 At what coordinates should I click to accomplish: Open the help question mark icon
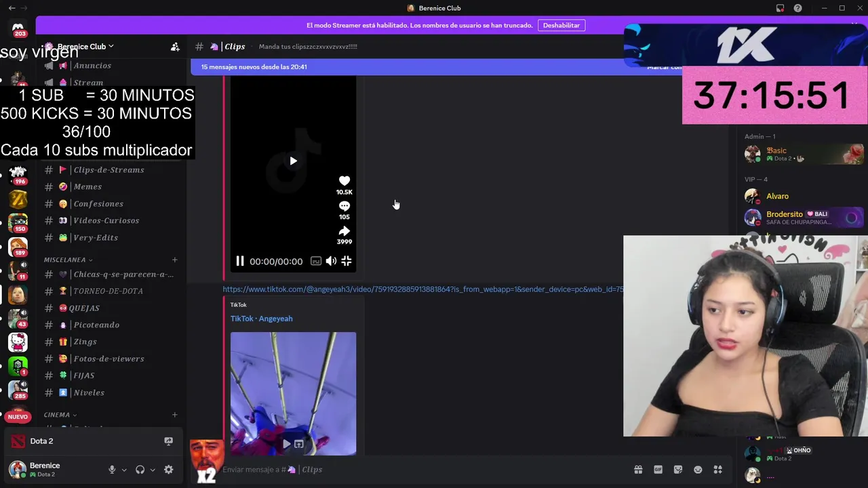pos(797,8)
